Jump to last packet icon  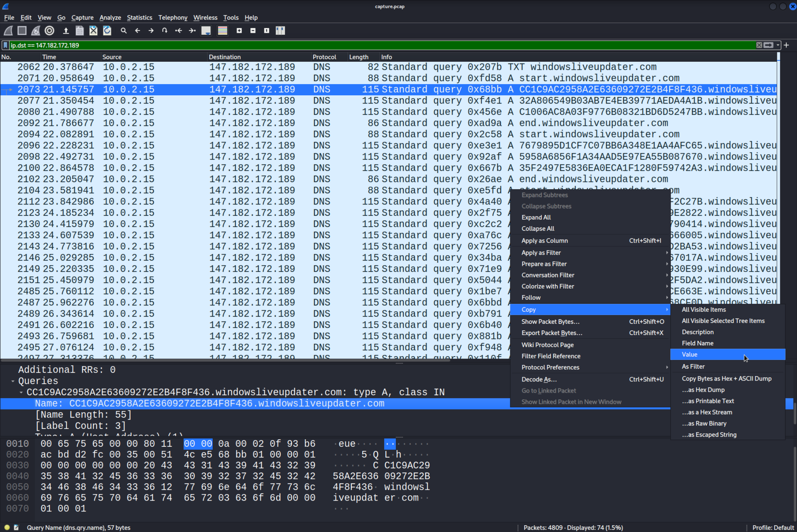[x=192, y=31]
